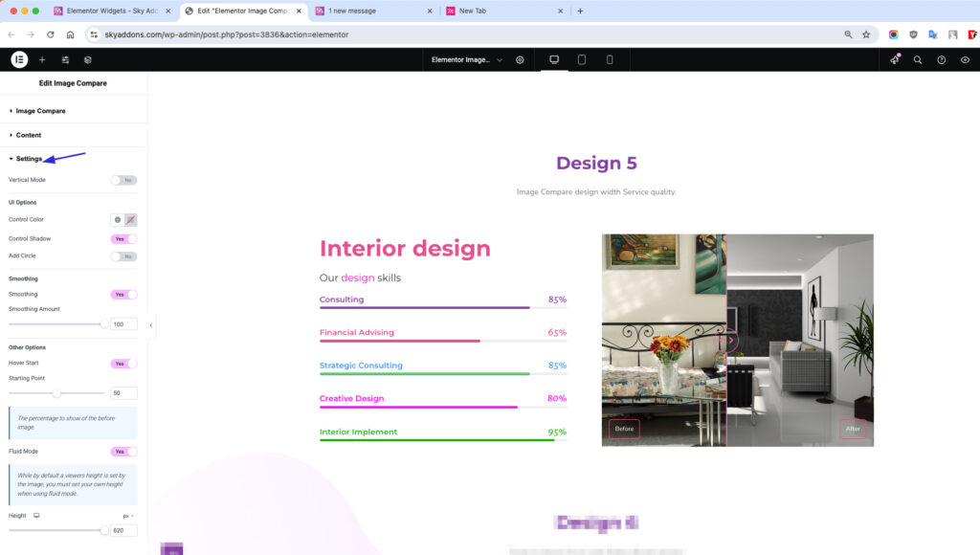The height and width of the screenshot is (555, 980).
Task: Toggle Add Circle switch
Action: click(x=123, y=256)
